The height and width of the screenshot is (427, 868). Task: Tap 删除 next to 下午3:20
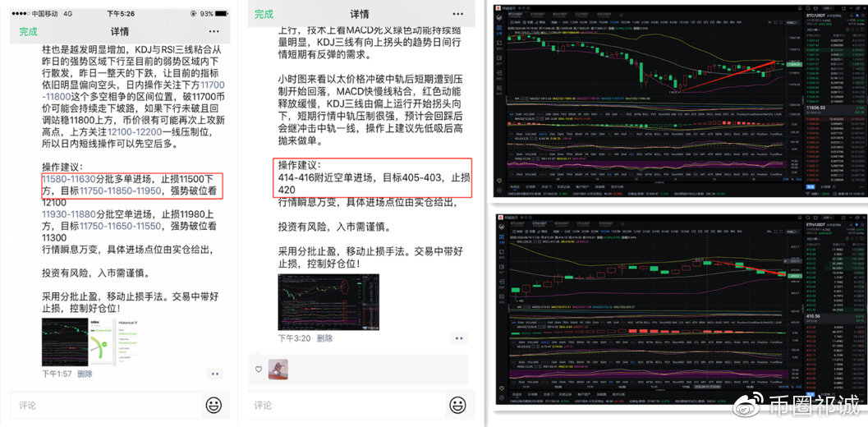pos(325,338)
